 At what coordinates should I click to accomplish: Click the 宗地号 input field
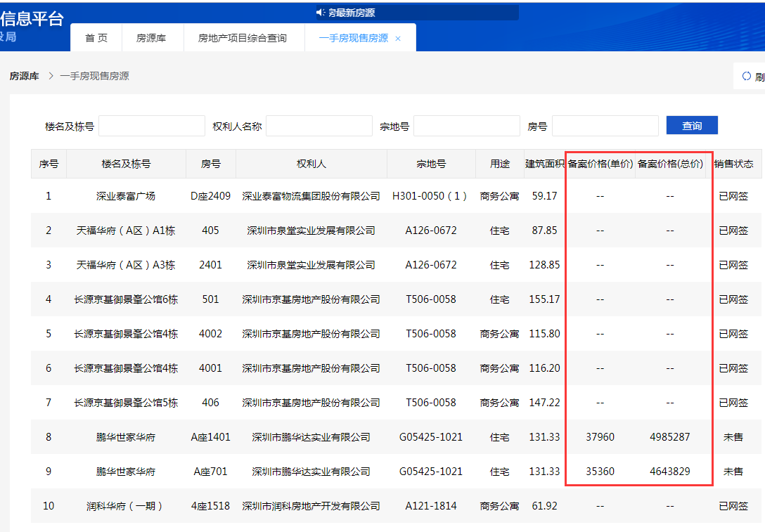[466, 124]
